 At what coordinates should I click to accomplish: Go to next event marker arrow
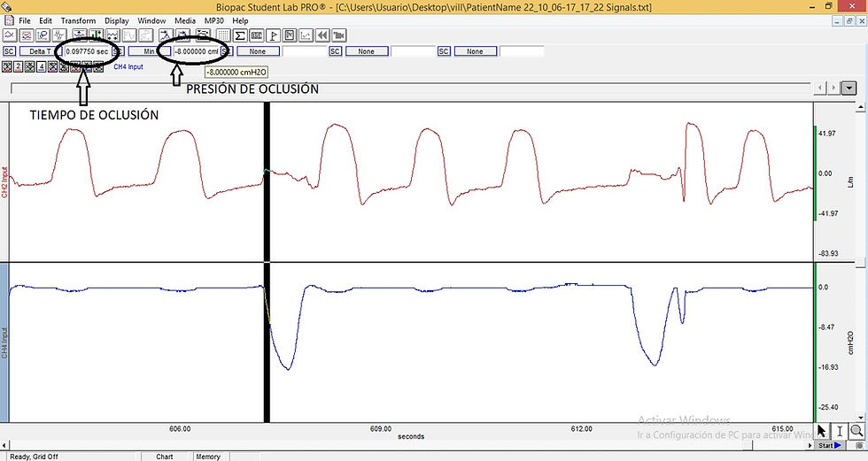pyautogui.click(x=833, y=88)
